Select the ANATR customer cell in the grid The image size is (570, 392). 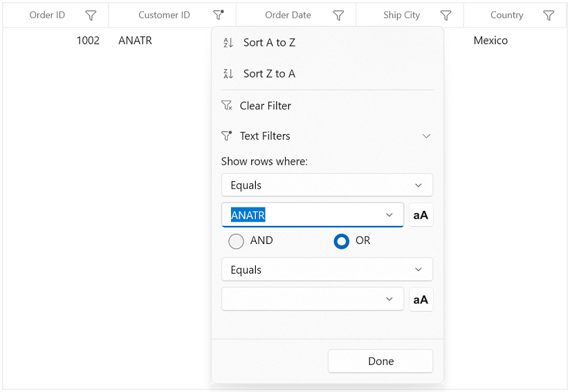[160, 40]
